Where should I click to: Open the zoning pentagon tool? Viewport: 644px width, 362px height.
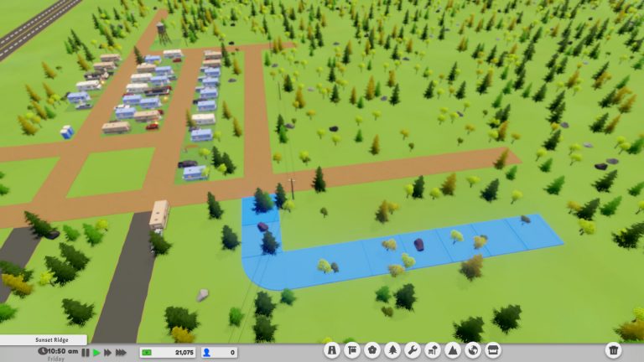(372, 350)
